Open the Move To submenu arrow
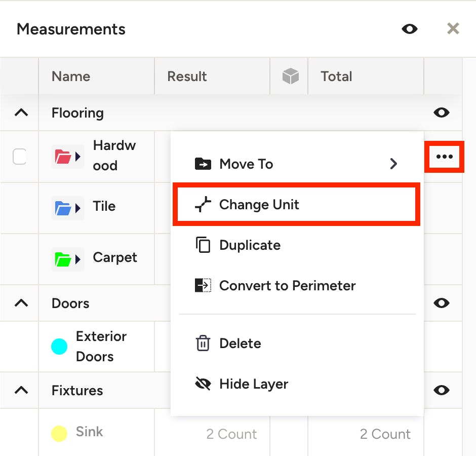The image size is (476, 456). pyautogui.click(x=393, y=164)
